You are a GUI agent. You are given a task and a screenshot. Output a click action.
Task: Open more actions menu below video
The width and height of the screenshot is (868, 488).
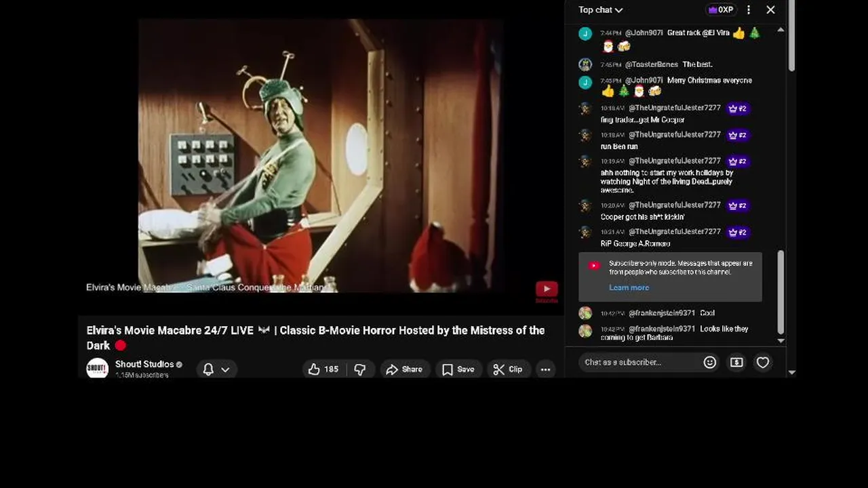545,369
